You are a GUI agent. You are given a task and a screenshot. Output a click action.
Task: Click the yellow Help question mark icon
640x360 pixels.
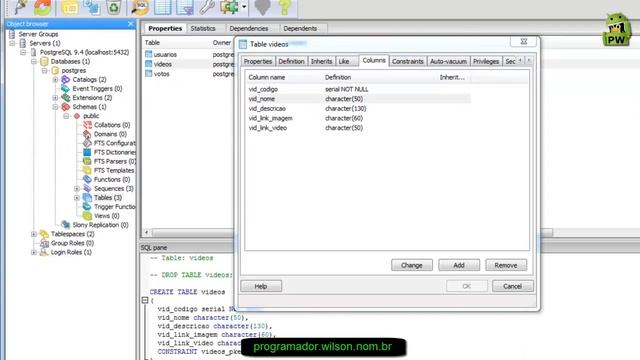[285, 7]
